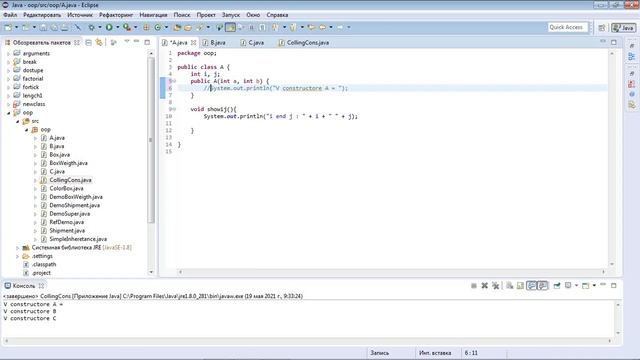Select the newclass project
Viewport: 640px width, 360px height.
pyautogui.click(x=33, y=104)
